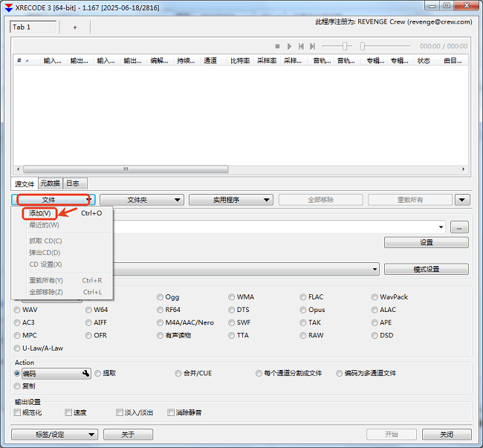
Task: Switch to the 元数据 tab
Action: click(51, 184)
